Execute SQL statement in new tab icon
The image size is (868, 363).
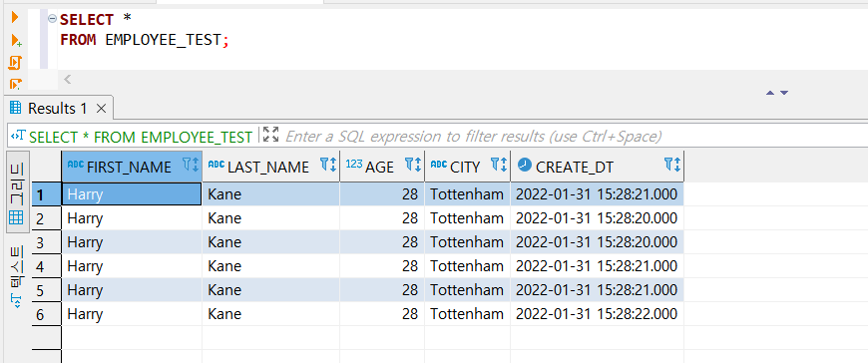[x=16, y=41]
